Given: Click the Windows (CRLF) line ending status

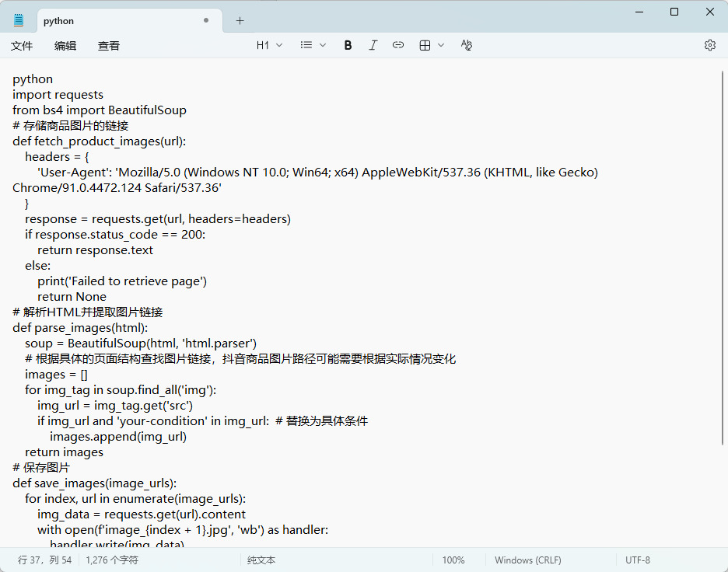Looking at the screenshot, I should 528,560.
